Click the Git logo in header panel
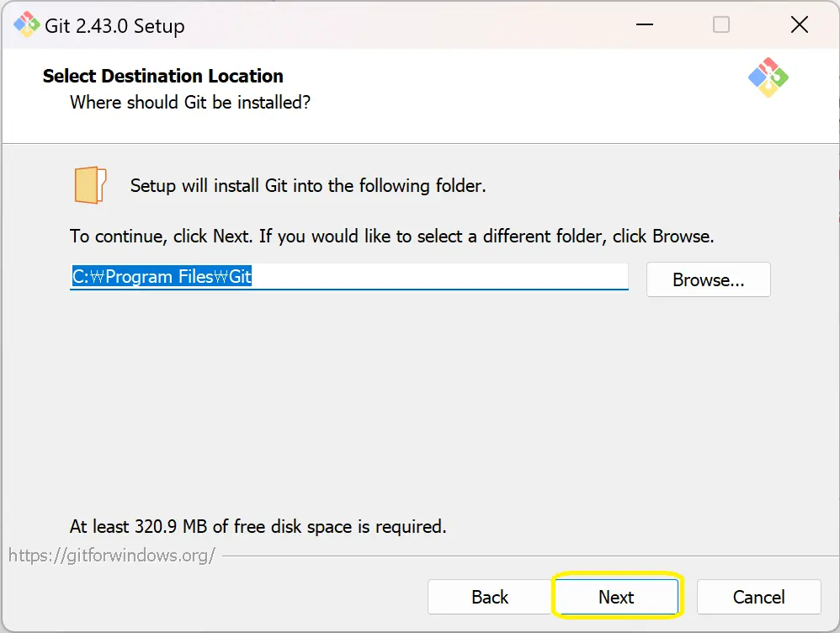Viewport: 840px width, 633px height. point(768,77)
